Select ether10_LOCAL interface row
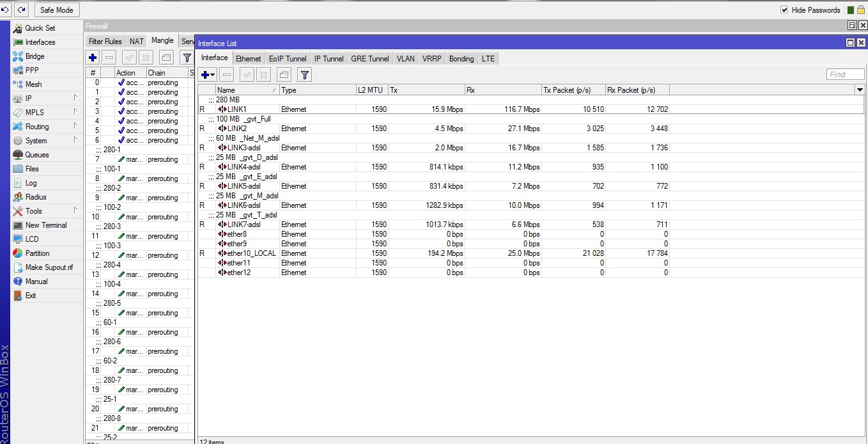Screen dimensions: 868x444 531,253
